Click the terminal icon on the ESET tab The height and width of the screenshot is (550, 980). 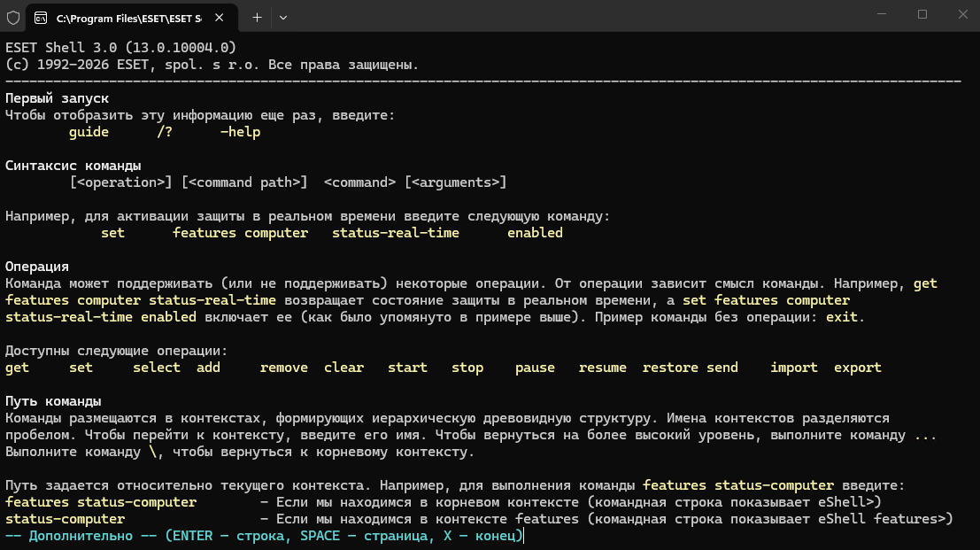(x=41, y=18)
